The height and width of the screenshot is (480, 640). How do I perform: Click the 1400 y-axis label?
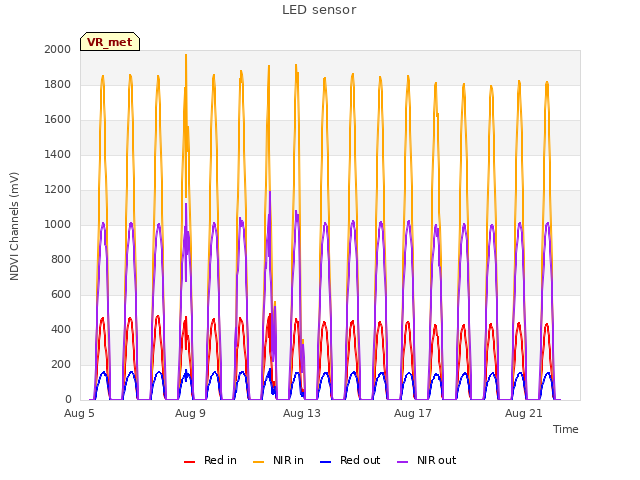(58, 154)
